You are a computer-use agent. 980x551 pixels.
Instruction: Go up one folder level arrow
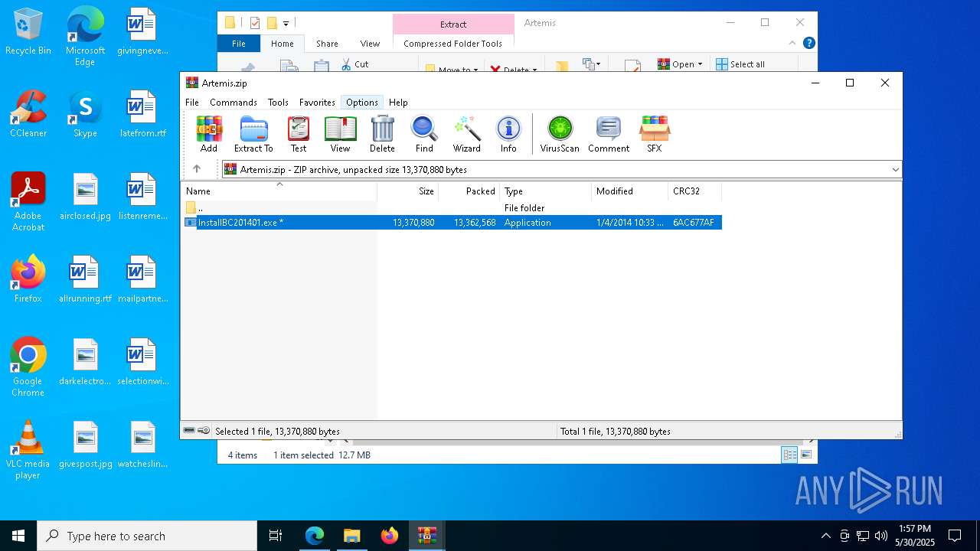[x=197, y=169]
